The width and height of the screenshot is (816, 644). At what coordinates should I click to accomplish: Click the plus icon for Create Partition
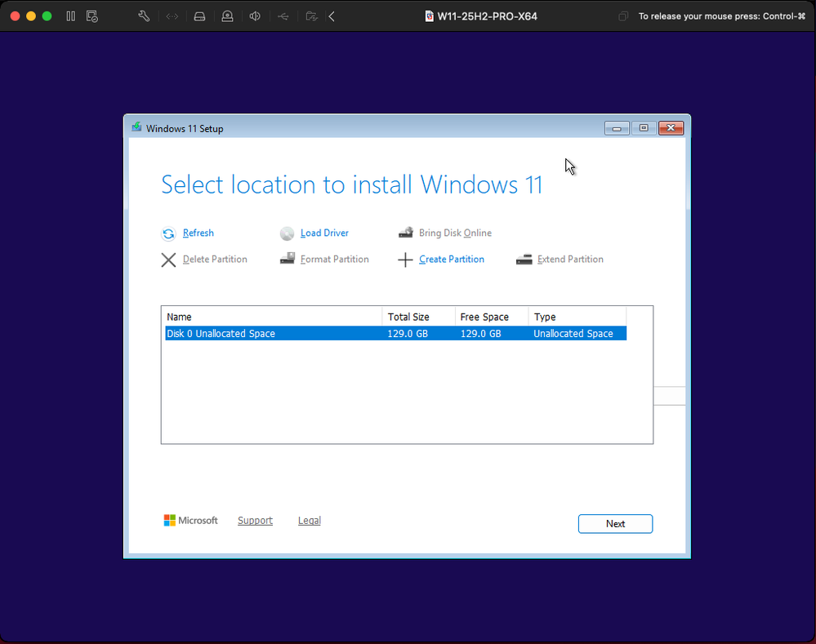coord(405,260)
